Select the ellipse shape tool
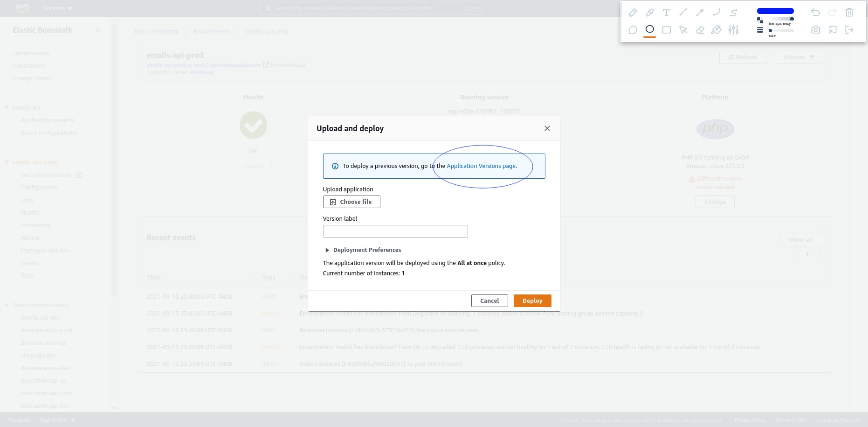Image resolution: width=868 pixels, height=427 pixels. tap(649, 29)
